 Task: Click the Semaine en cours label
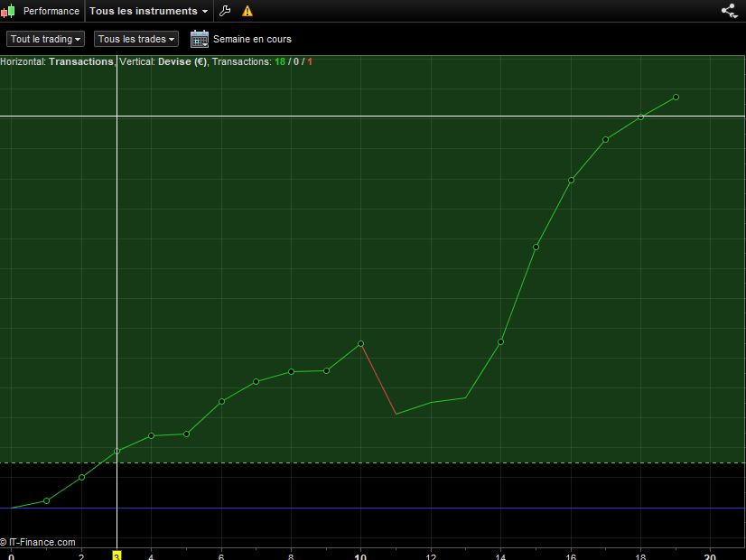click(x=252, y=39)
